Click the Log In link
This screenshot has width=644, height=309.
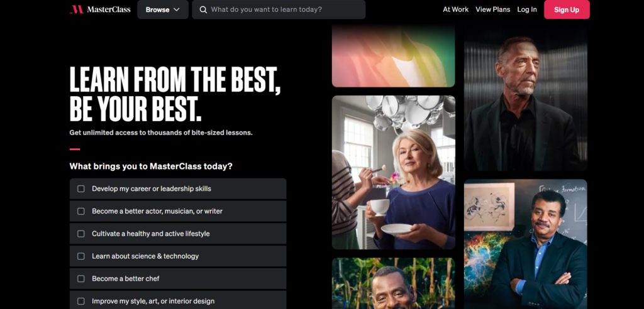click(x=527, y=9)
